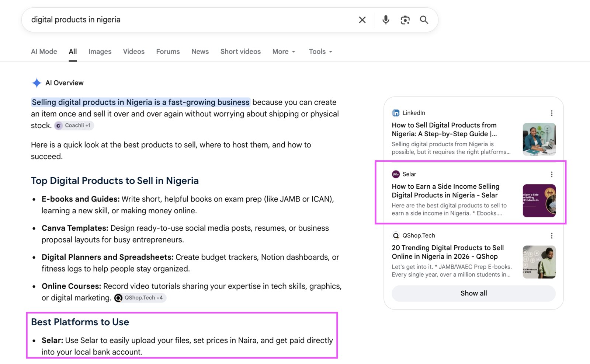Submit search with the magnifying glass icon
Image resolution: width=590 pixels, height=364 pixels.
point(424,20)
